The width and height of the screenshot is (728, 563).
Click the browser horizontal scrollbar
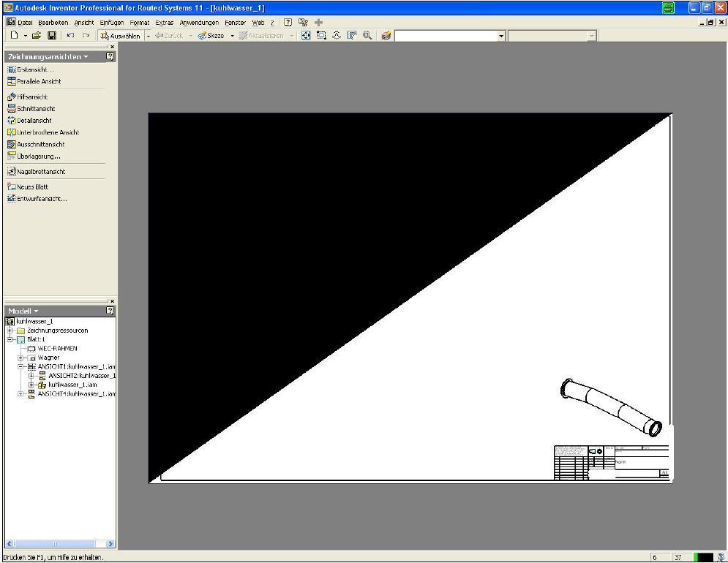click(x=60, y=543)
